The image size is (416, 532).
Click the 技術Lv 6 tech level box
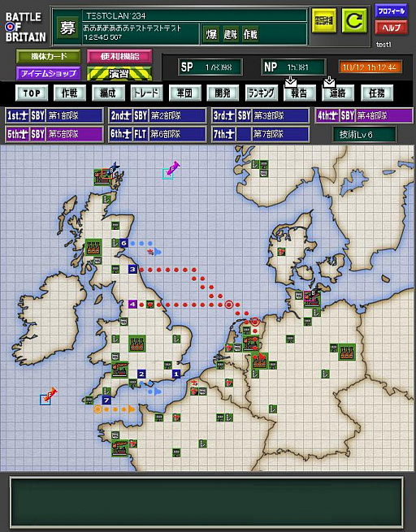365,135
